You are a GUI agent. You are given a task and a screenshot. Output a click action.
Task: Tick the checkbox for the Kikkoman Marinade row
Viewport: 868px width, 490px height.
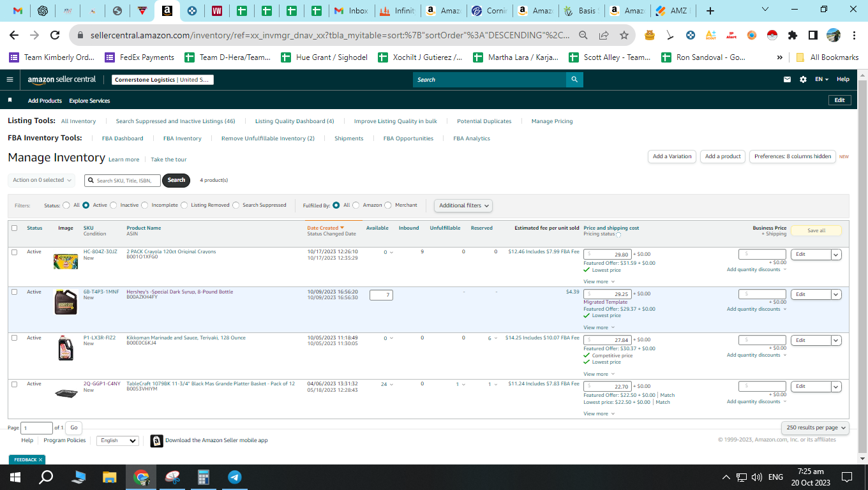pyautogui.click(x=14, y=338)
